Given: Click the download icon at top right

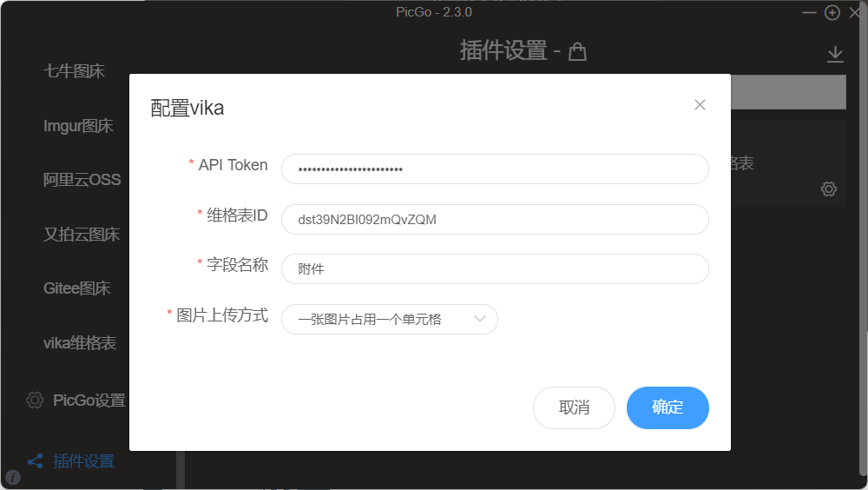Looking at the screenshot, I should point(835,55).
